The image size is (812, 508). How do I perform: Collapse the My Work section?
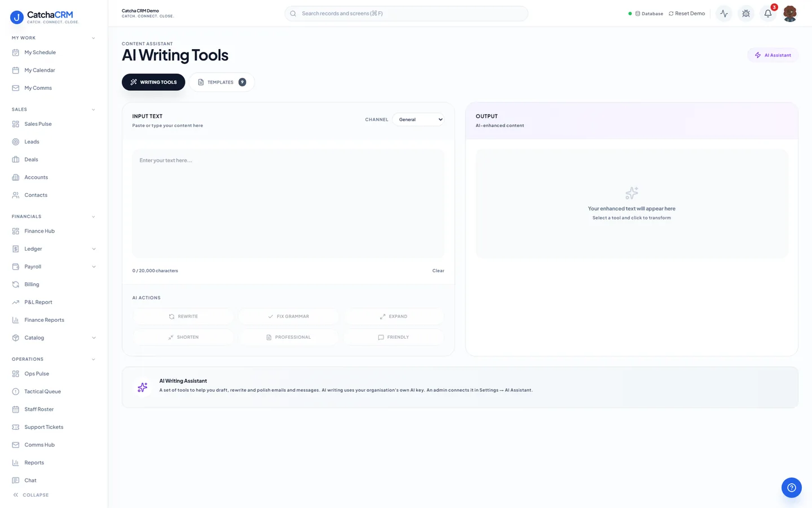click(x=94, y=38)
